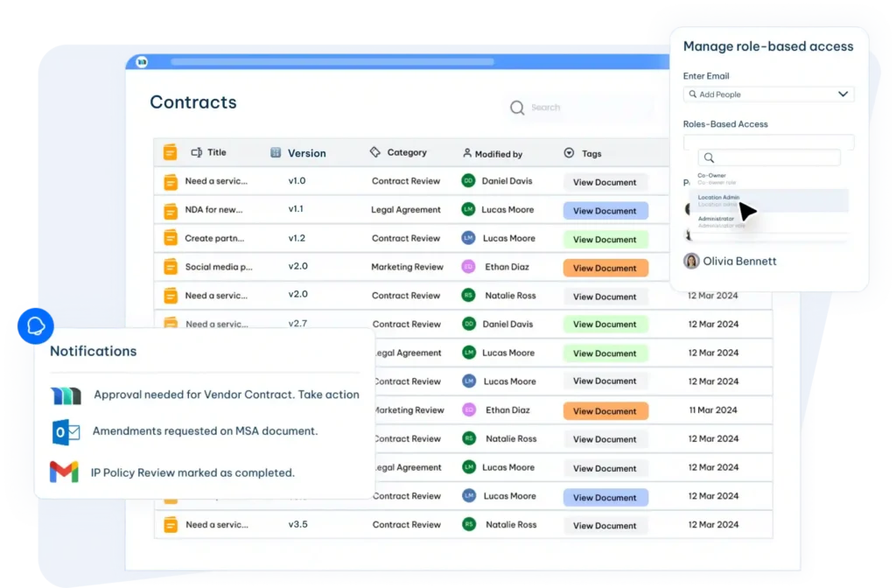Click Lucas Moore avatar in v1.1 row

click(x=468, y=209)
